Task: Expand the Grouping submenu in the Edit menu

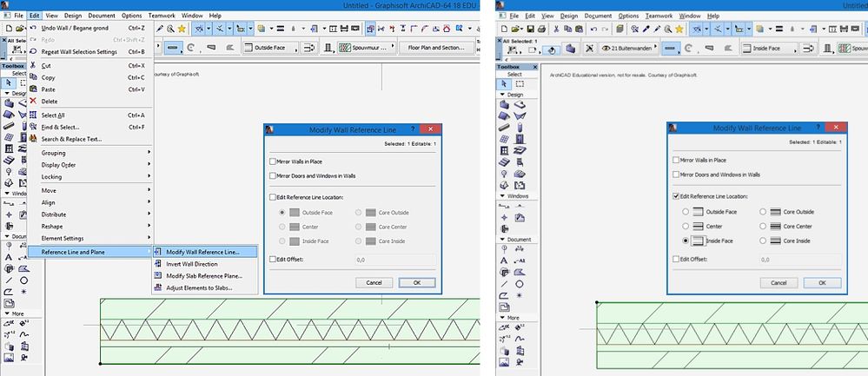Action: coord(90,153)
